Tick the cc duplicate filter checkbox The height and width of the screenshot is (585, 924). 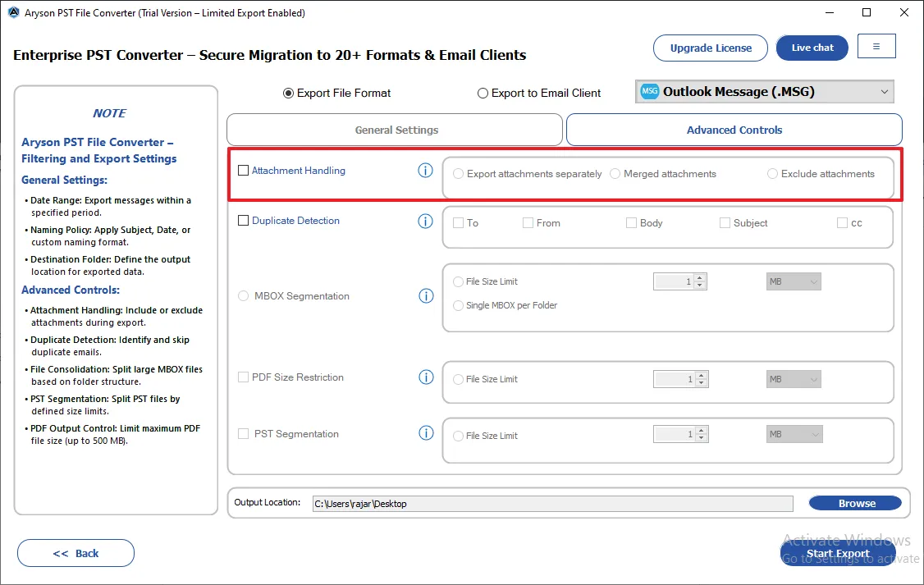842,222
